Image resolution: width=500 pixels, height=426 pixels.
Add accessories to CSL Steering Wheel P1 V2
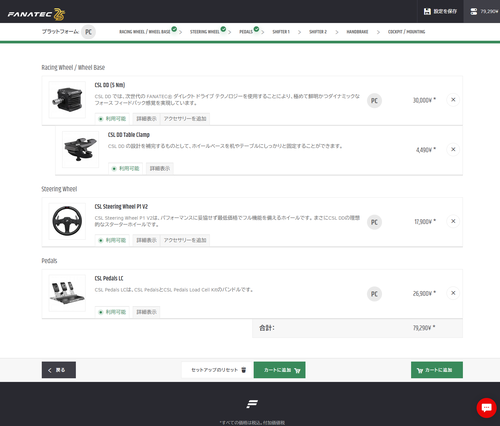tap(185, 240)
